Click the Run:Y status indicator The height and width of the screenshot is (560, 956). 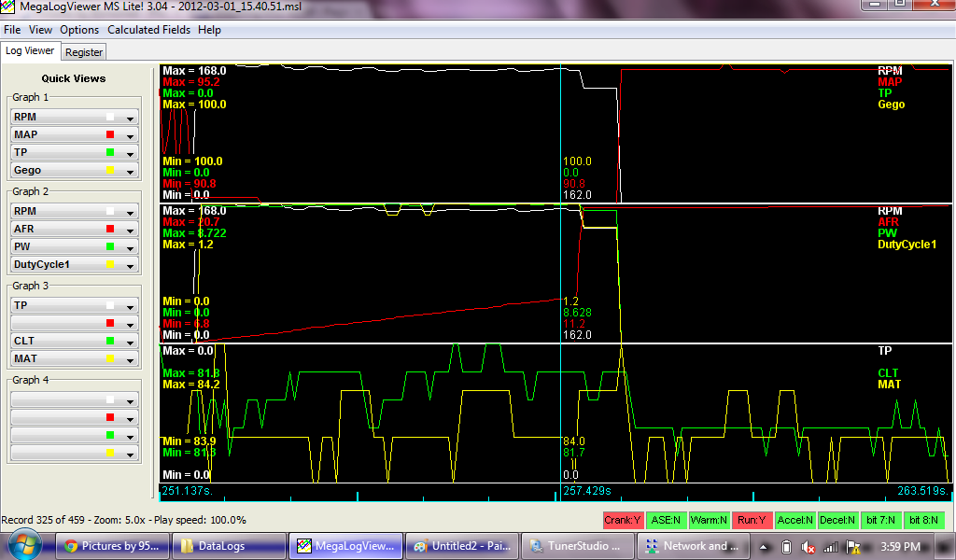752,521
